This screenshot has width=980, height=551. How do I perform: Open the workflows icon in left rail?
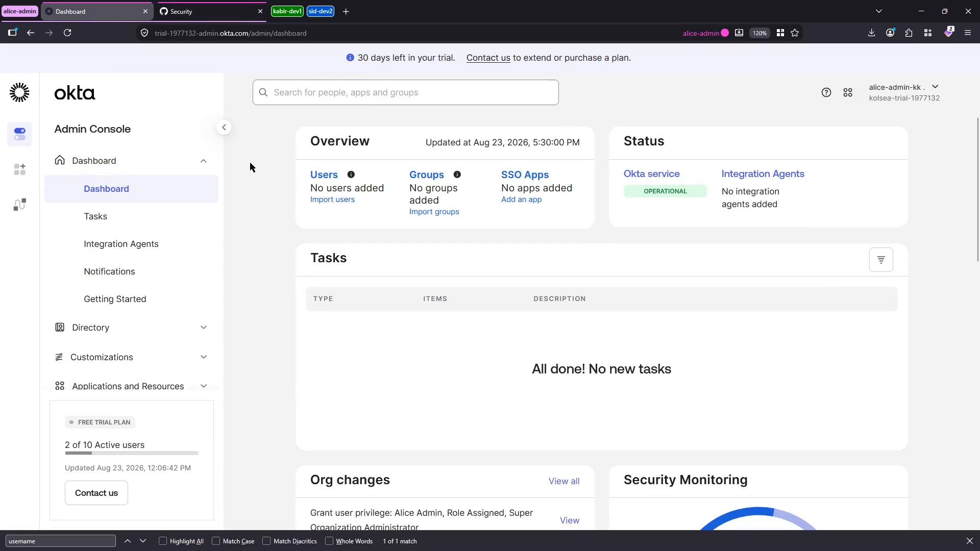19,205
